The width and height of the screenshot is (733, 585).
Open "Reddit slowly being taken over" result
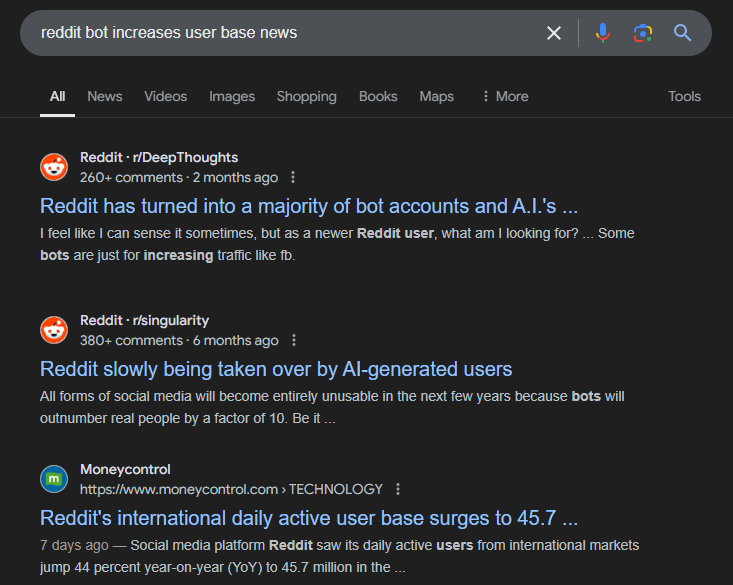[276, 369]
